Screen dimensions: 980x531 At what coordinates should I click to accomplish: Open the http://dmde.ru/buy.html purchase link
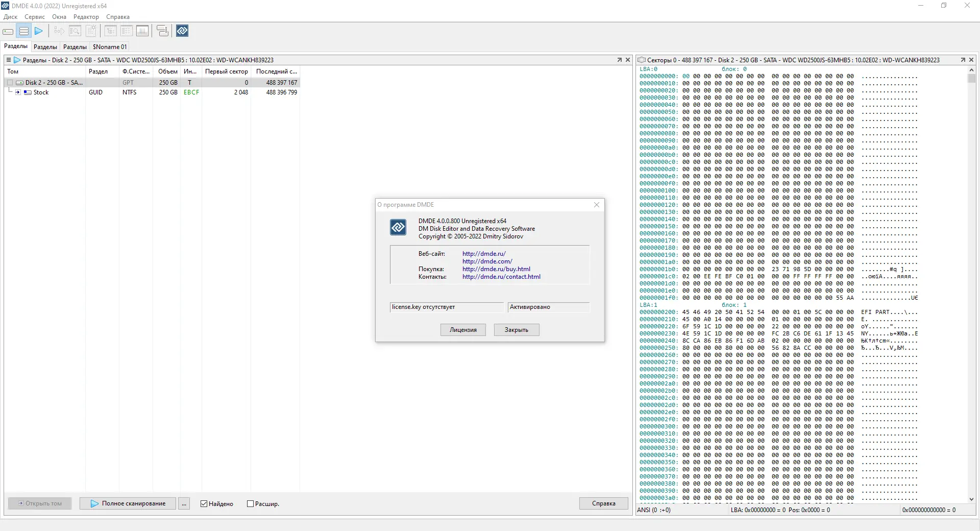click(496, 269)
